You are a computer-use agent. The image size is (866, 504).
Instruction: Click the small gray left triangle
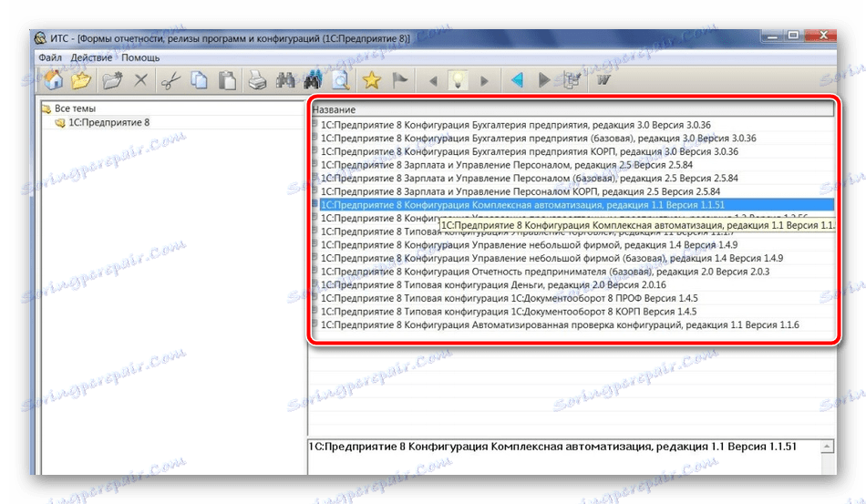click(x=433, y=81)
